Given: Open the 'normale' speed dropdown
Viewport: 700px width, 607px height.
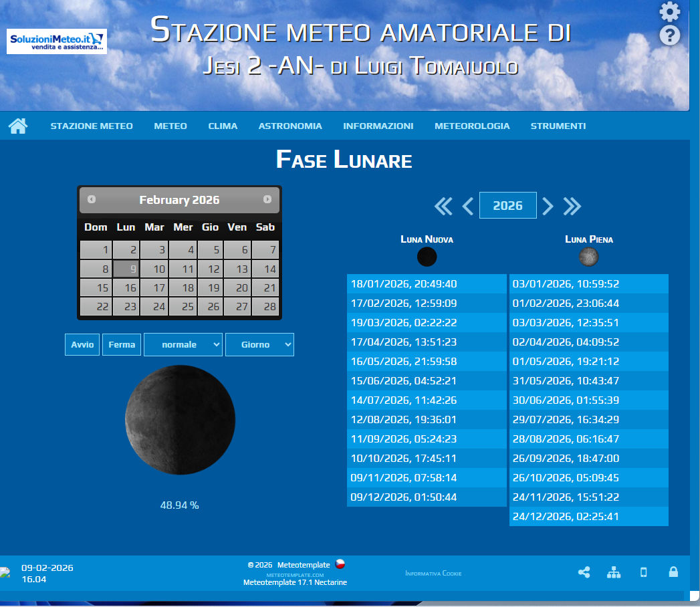Looking at the screenshot, I should [183, 344].
